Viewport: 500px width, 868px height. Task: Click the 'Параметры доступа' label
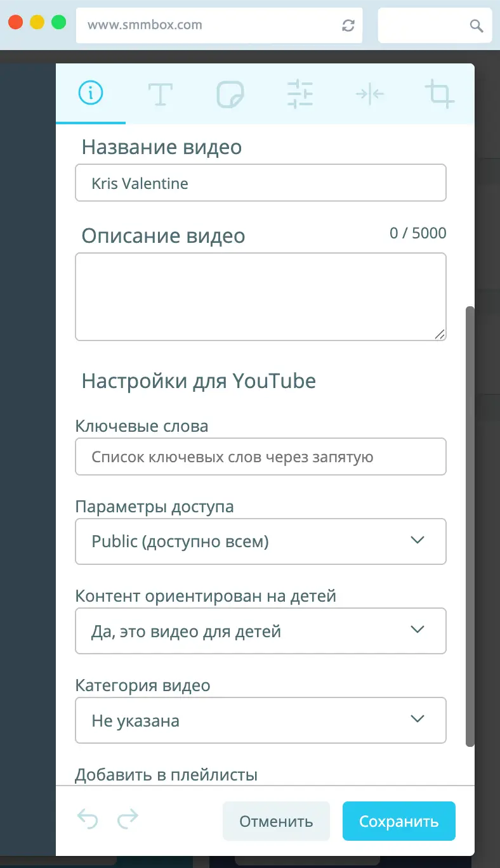point(154,507)
